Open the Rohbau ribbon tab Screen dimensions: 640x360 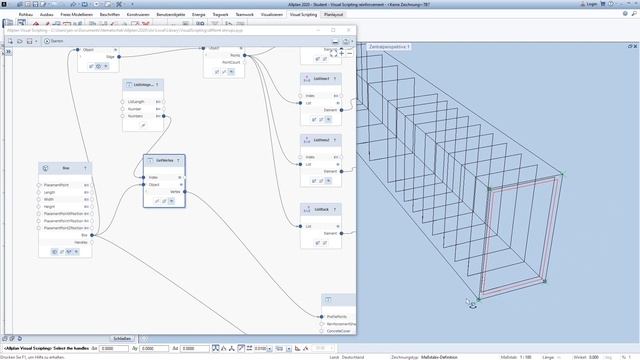[x=26, y=14]
